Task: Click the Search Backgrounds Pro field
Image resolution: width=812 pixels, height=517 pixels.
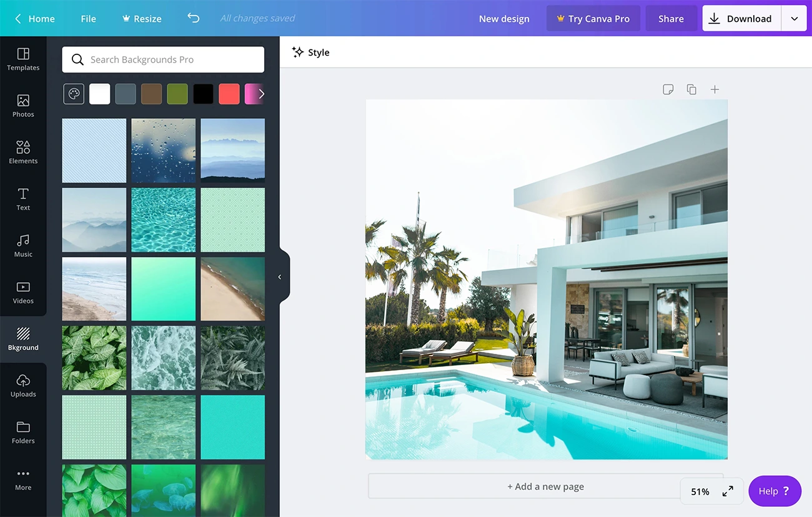Action: 162,59
